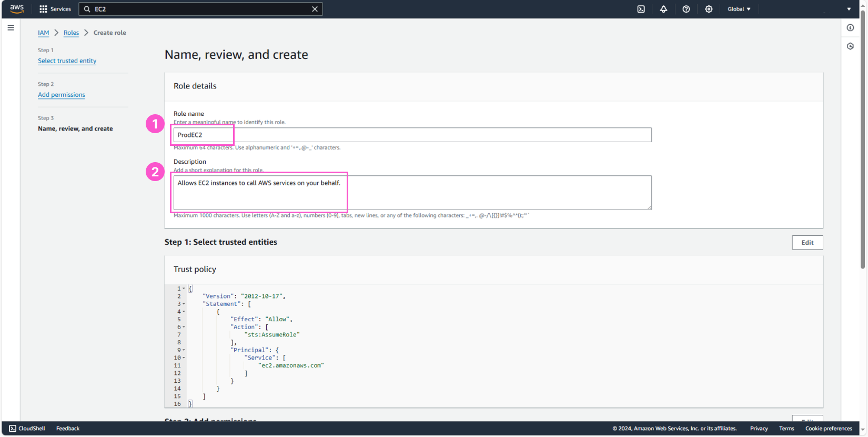Go to IAM breadcrumb
The image size is (868, 437).
point(43,33)
